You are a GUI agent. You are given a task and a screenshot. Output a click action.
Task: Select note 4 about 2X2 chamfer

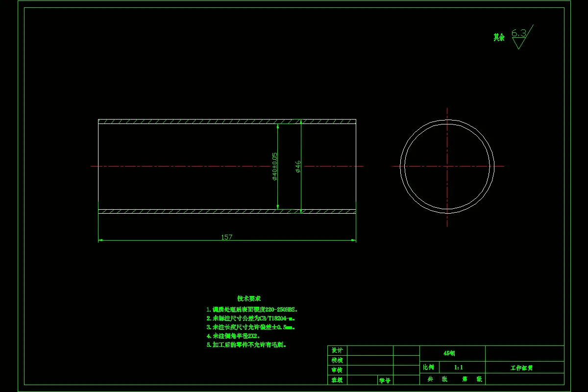click(x=233, y=336)
